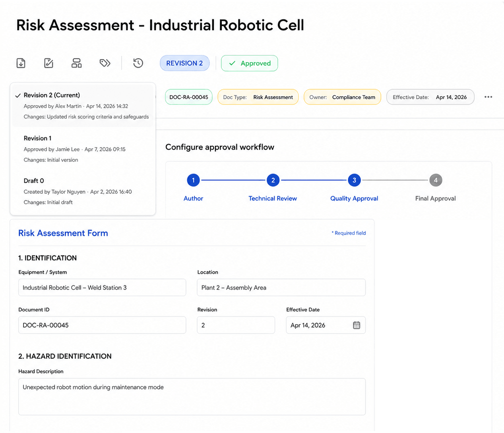The width and height of the screenshot is (504, 433).
Task: Click 'Approved by Jamie Lee' text
Action: point(52,149)
